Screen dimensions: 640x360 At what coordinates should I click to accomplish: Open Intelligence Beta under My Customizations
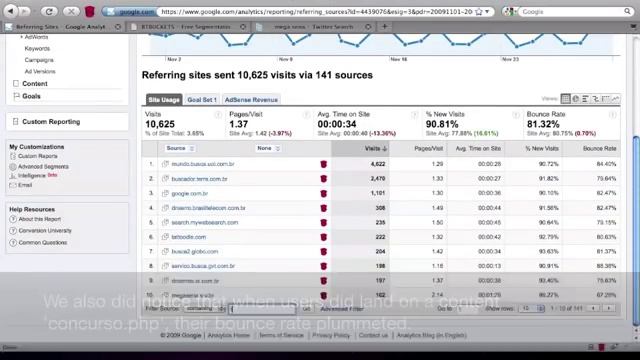point(33,176)
